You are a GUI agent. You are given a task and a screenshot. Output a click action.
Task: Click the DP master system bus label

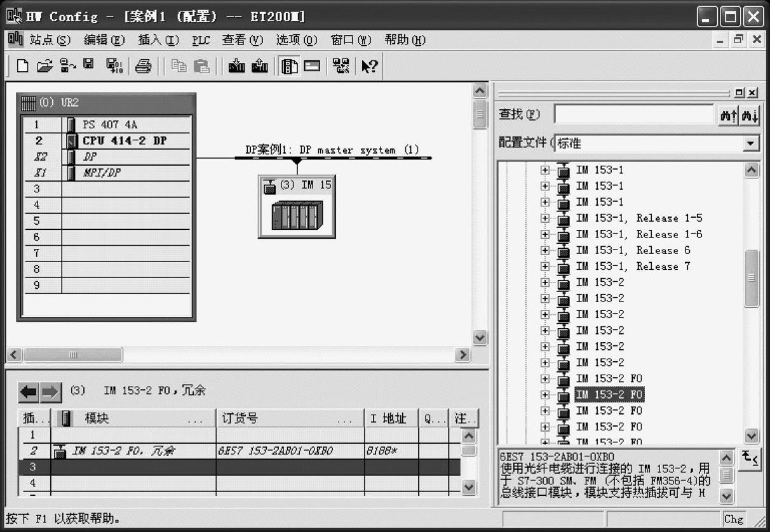tap(332, 150)
